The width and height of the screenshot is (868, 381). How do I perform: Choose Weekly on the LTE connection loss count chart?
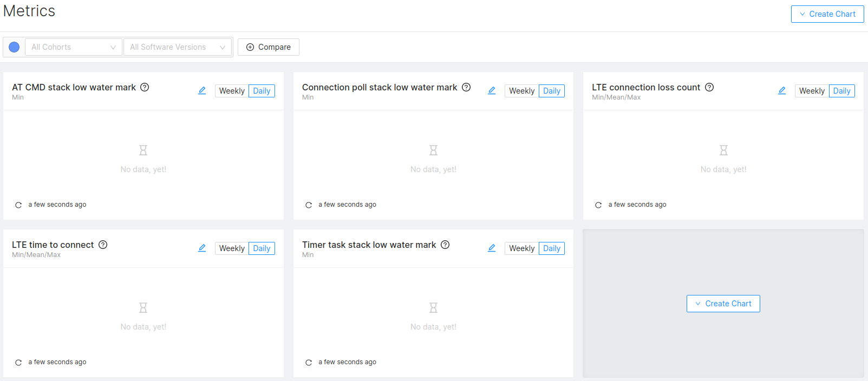click(x=812, y=91)
